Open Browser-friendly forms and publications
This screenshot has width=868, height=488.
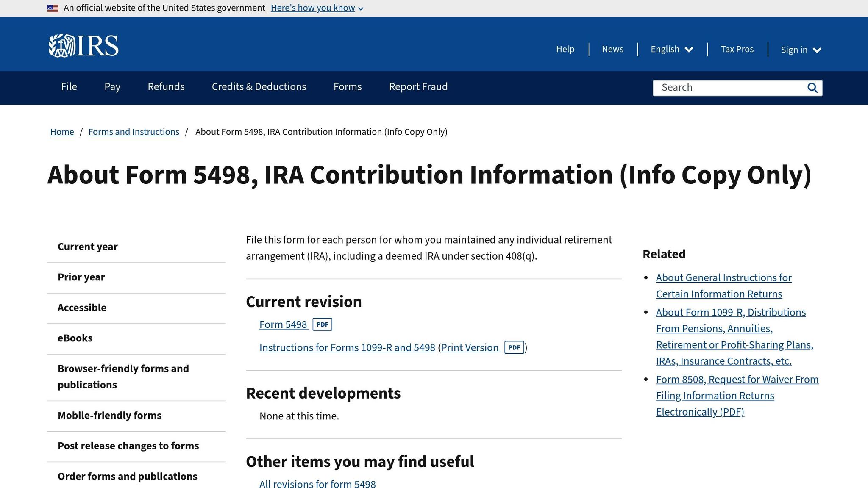(123, 377)
